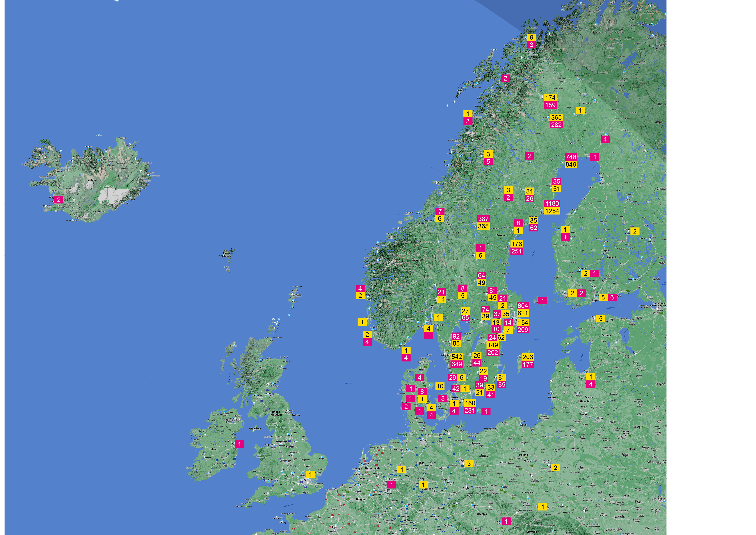756x535 pixels.
Task: Select the pink 159 marker
Action: click(x=550, y=105)
